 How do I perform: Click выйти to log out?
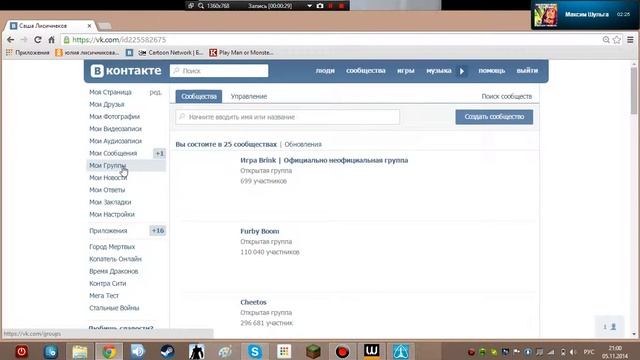(x=527, y=71)
